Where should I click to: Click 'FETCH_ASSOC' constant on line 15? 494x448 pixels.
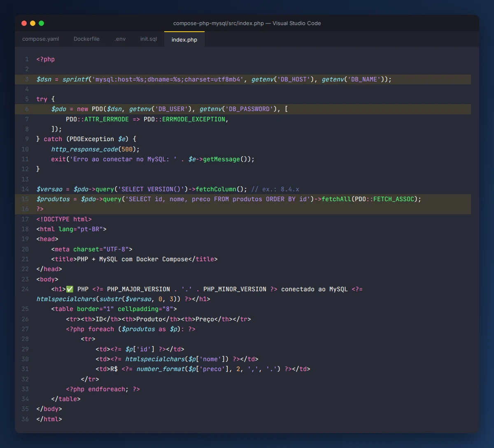coord(394,199)
